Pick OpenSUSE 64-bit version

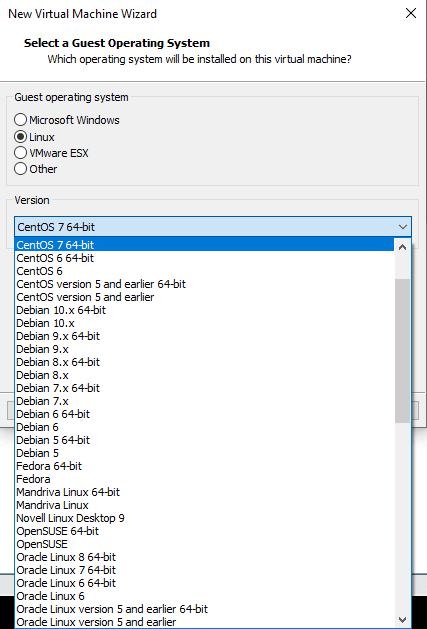click(205, 531)
